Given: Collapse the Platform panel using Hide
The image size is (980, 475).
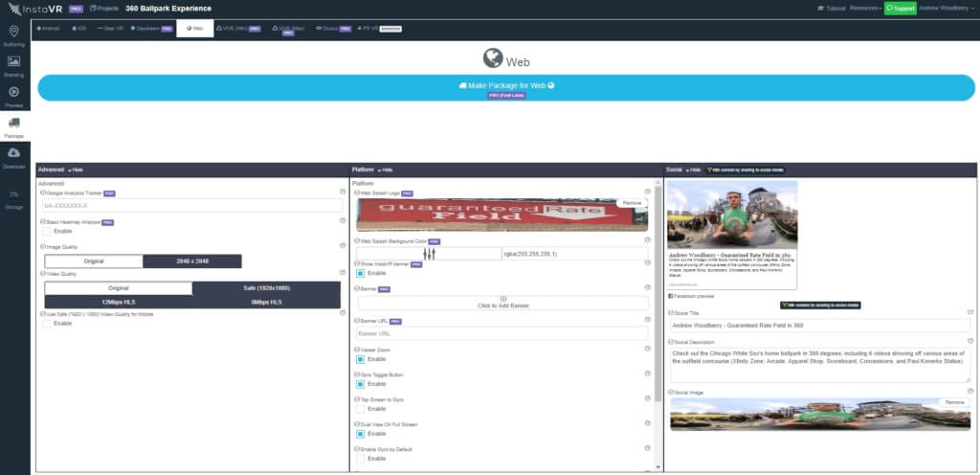Looking at the screenshot, I should [x=385, y=170].
